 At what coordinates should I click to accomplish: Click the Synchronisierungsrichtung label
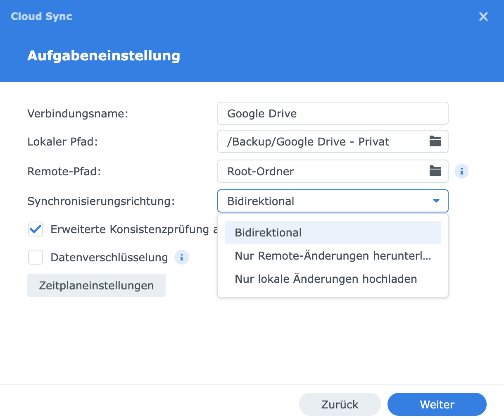pos(101,201)
